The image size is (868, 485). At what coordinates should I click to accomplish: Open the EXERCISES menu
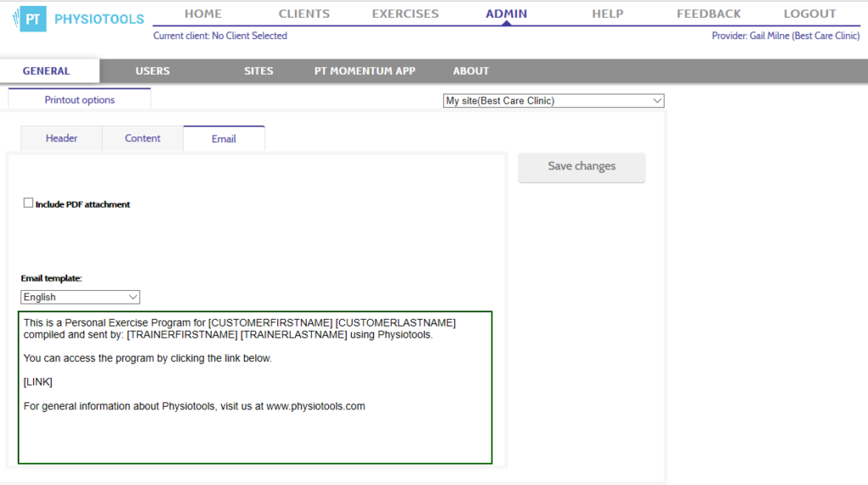[x=405, y=14]
